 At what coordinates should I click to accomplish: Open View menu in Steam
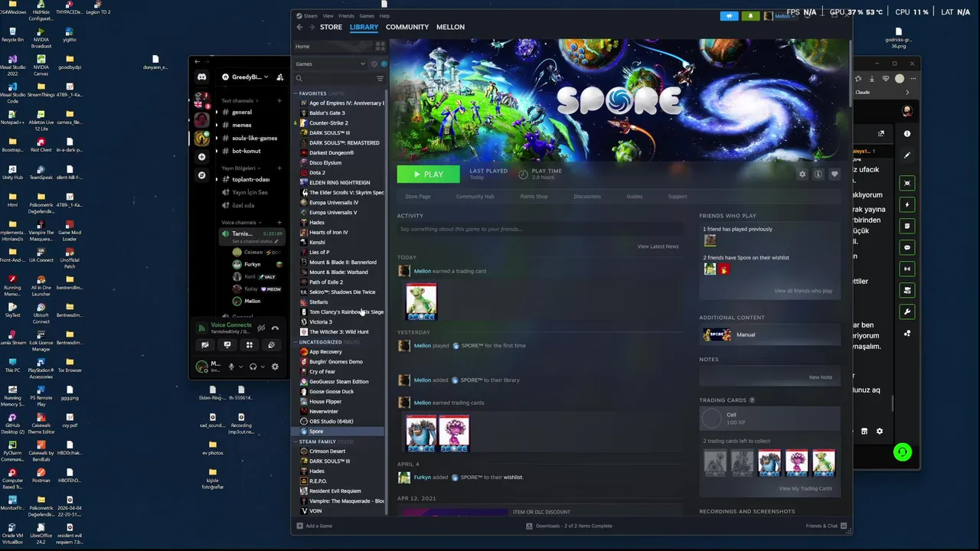tap(328, 15)
